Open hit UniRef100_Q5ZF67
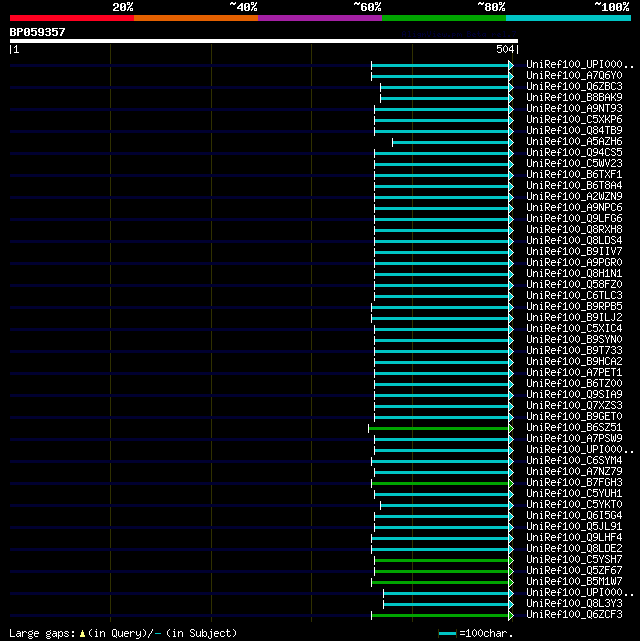The height and width of the screenshot is (641, 640). coord(574,571)
